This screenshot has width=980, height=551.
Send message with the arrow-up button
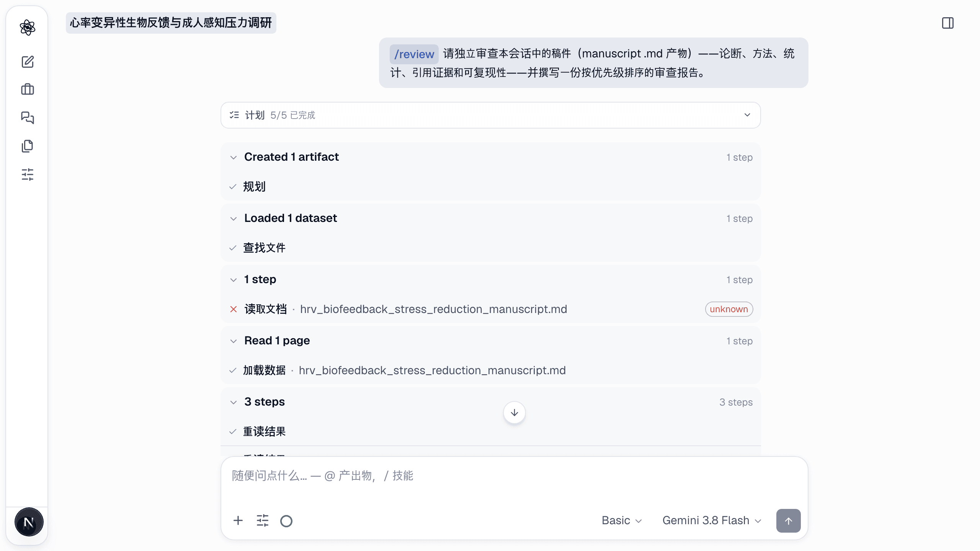(x=788, y=520)
